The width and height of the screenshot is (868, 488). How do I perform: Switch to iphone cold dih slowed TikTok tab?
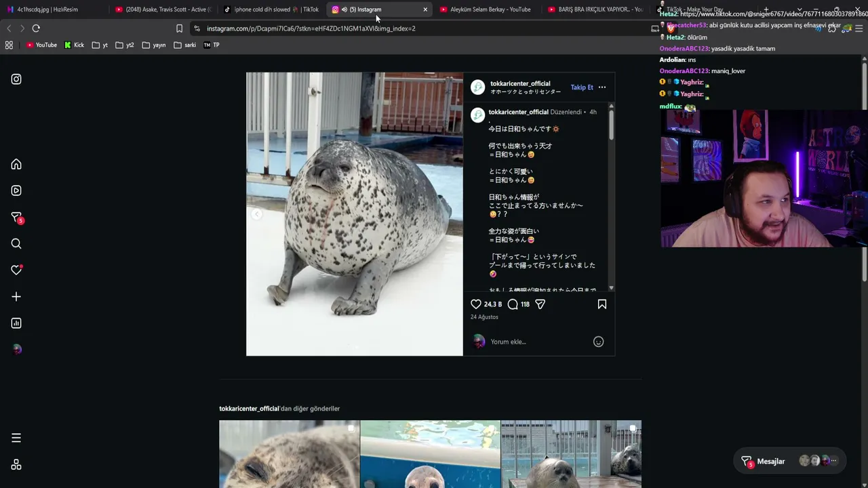tap(271, 9)
